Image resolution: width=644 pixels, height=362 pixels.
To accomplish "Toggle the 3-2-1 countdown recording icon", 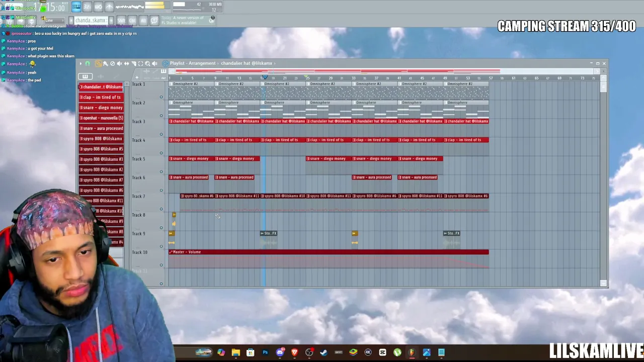I will click(x=88, y=7).
